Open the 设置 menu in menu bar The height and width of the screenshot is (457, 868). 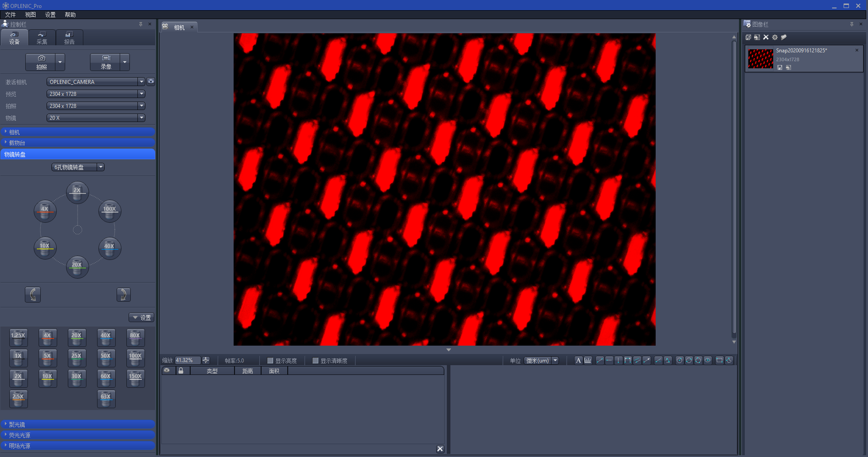tap(50, 15)
